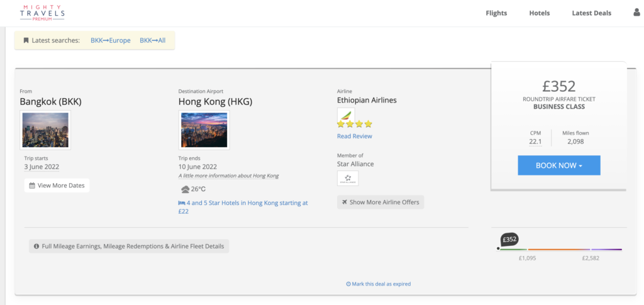
Task: Click the BOOK NOW dropdown button
Action: tap(559, 165)
